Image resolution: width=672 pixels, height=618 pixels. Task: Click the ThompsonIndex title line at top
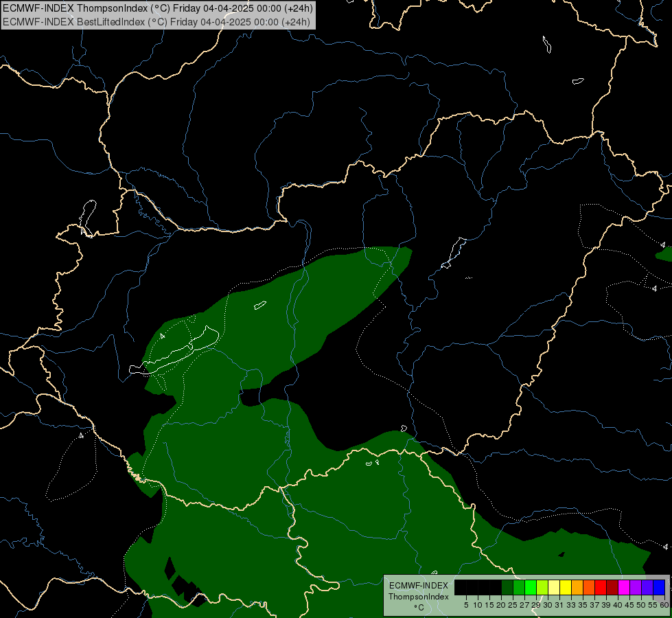coord(158,8)
